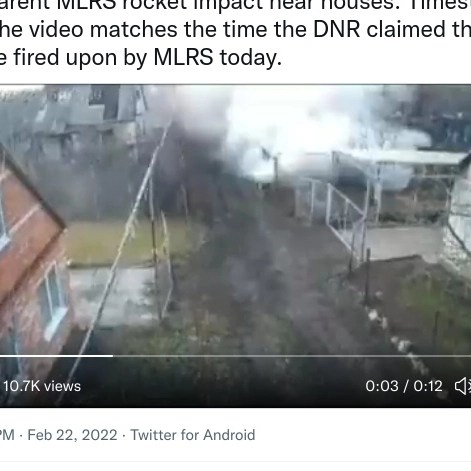The image size is (471, 471).
Task: Click the tweet text line about DNR claimed
Action: (235, 29)
